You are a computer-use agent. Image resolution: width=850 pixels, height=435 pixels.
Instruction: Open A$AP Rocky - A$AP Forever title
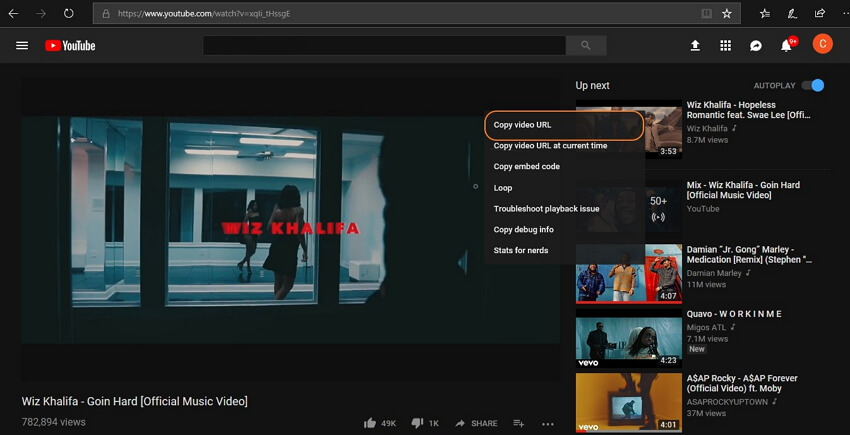(x=742, y=383)
